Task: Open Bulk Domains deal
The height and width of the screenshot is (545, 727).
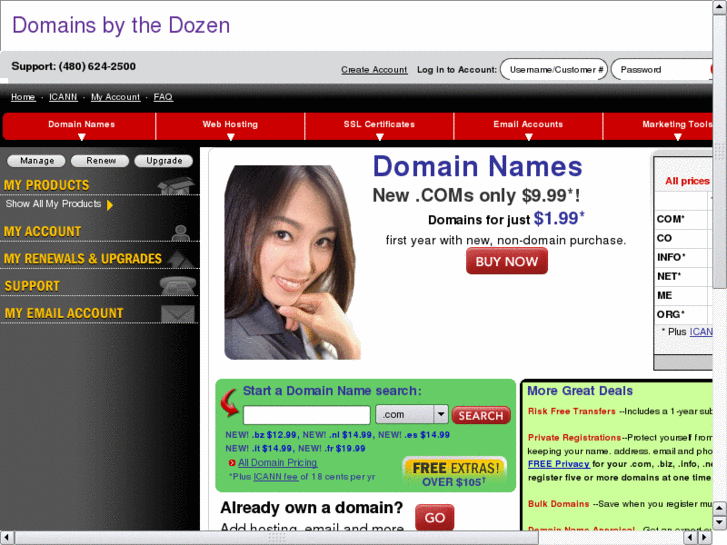Action: [558, 504]
